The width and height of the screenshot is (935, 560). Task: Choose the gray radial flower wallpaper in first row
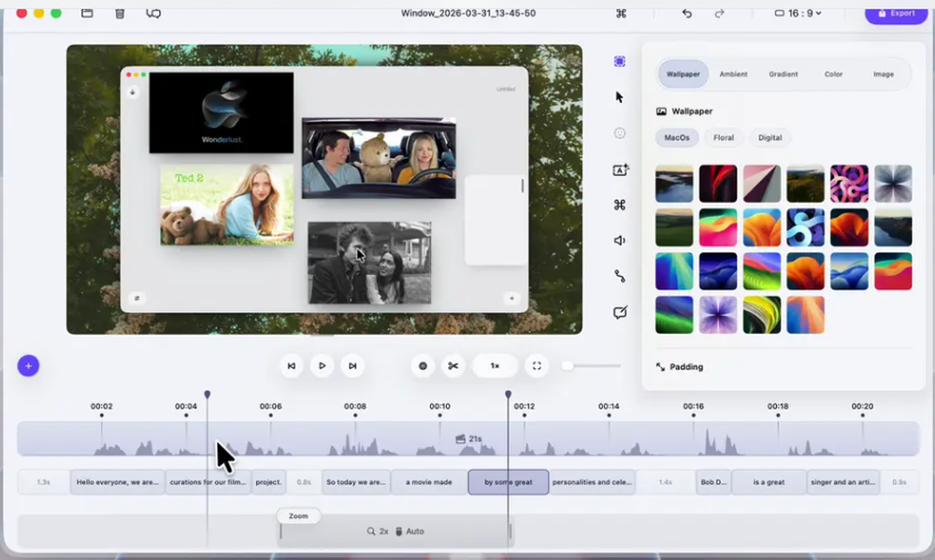[893, 183]
